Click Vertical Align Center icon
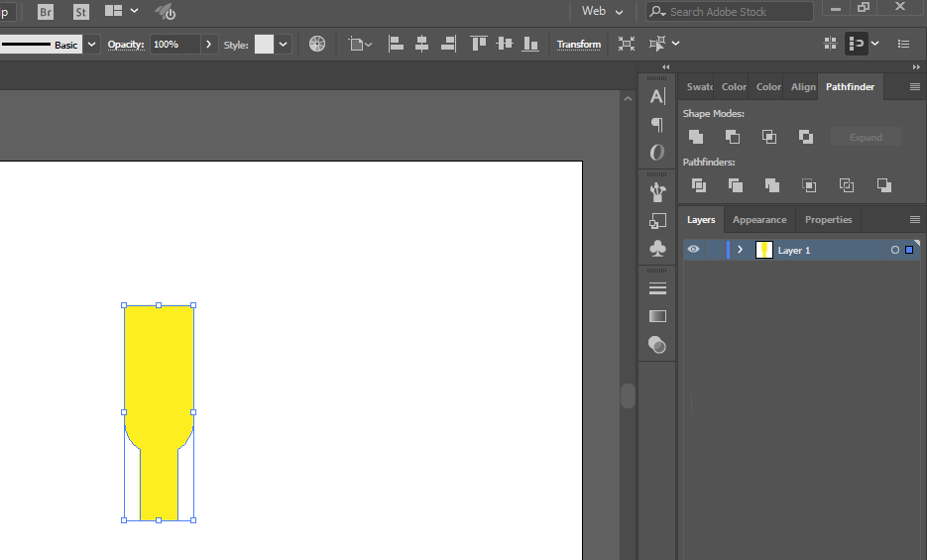 [x=505, y=44]
